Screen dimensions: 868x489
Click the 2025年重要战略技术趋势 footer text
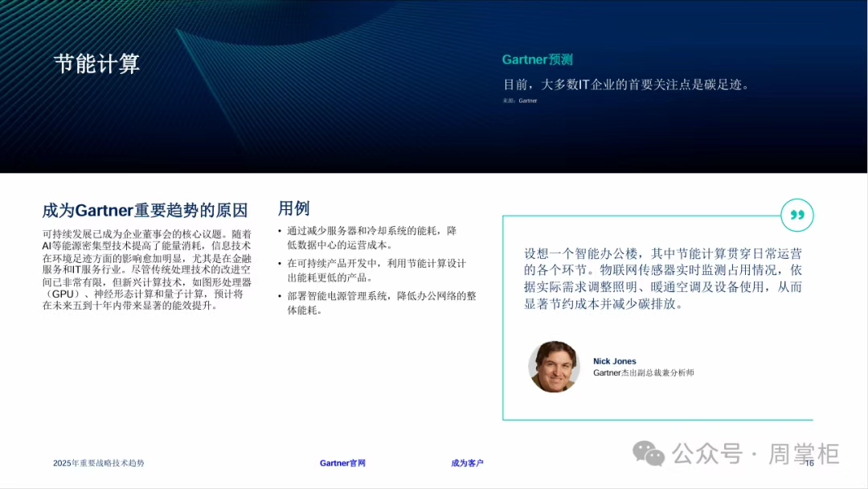pyautogui.click(x=99, y=463)
